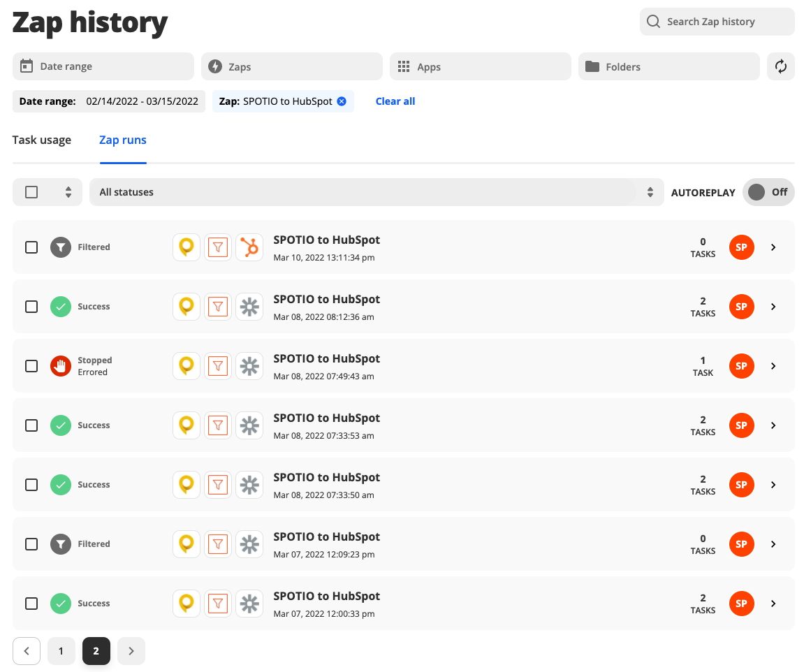The image size is (804, 672).
Task: Select the 12:00:33 pm run checkbox
Action: [x=32, y=604]
